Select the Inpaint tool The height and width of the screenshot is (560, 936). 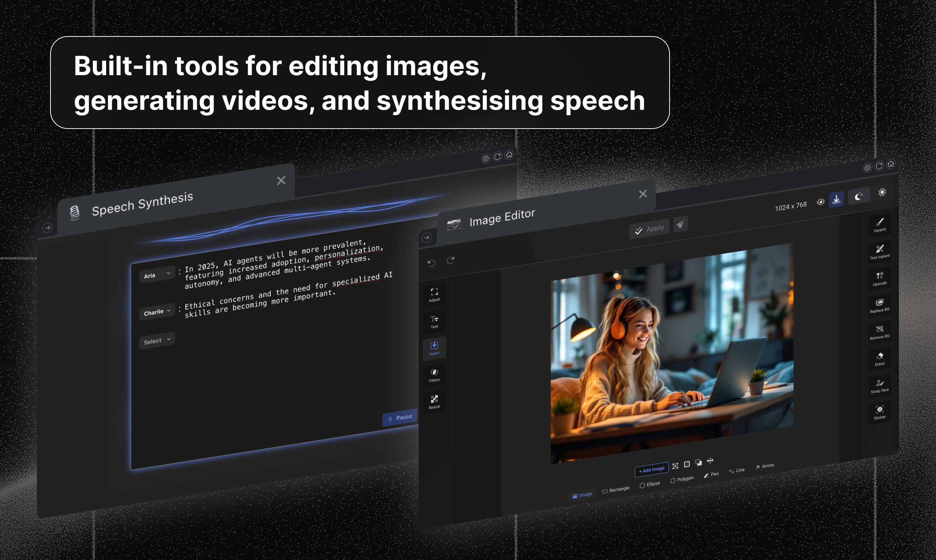coord(879,224)
